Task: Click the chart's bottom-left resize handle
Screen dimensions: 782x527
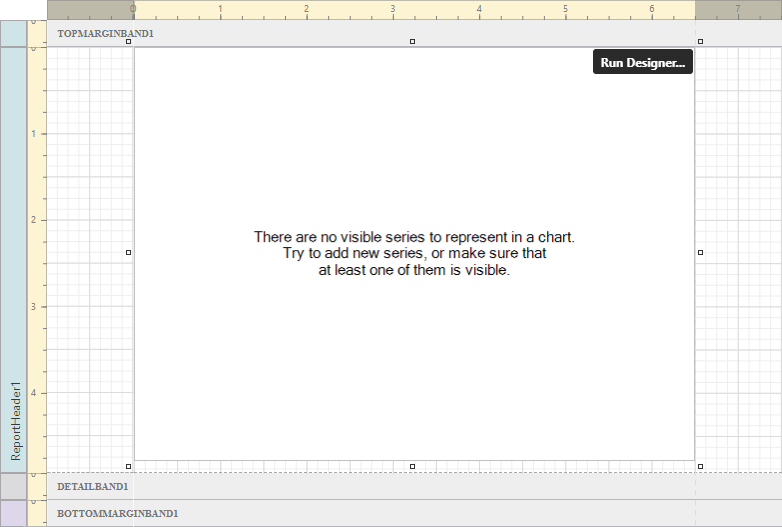Action: coord(128,466)
